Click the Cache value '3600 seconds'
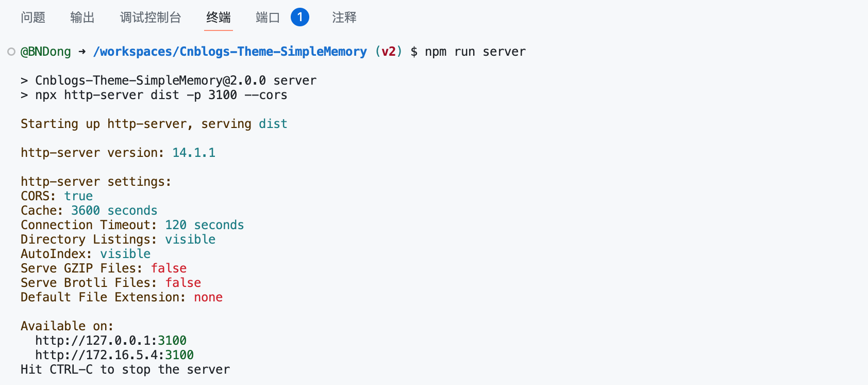This screenshot has width=868, height=385. [x=114, y=211]
